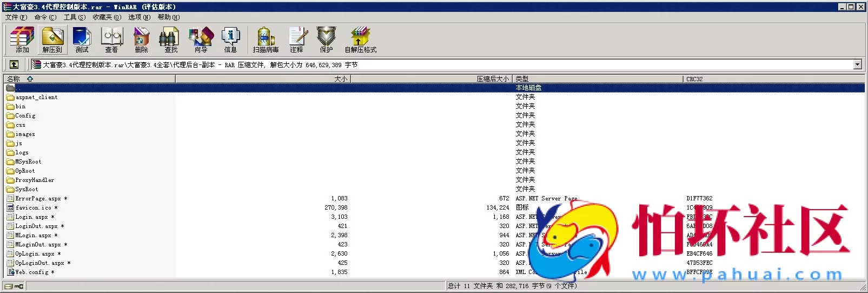Open the 向导 (Wizard) toolbar icon

[201, 40]
